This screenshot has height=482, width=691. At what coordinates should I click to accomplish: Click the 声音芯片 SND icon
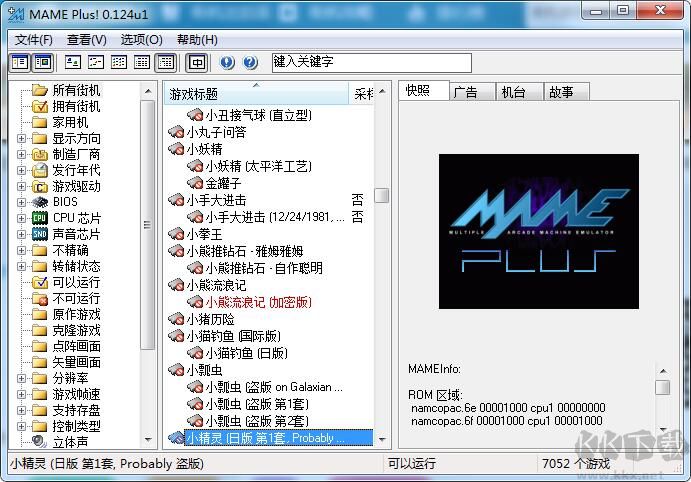point(40,234)
